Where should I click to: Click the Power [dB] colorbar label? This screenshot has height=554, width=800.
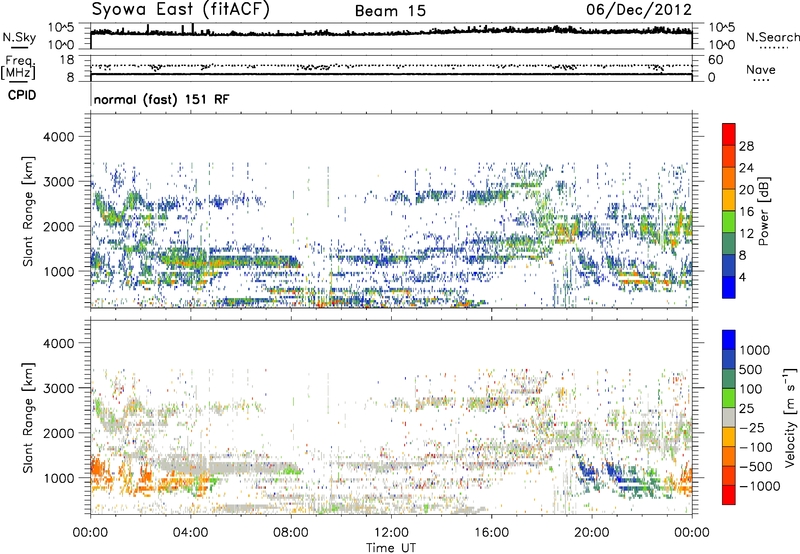[763, 211]
